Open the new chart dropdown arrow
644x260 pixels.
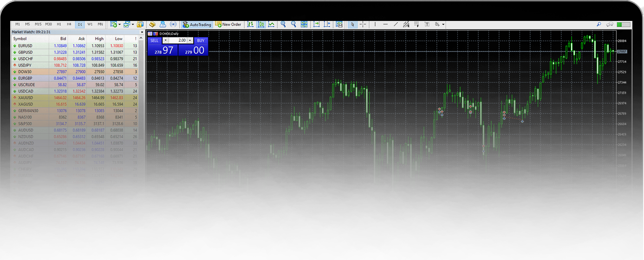tap(119, 24)
